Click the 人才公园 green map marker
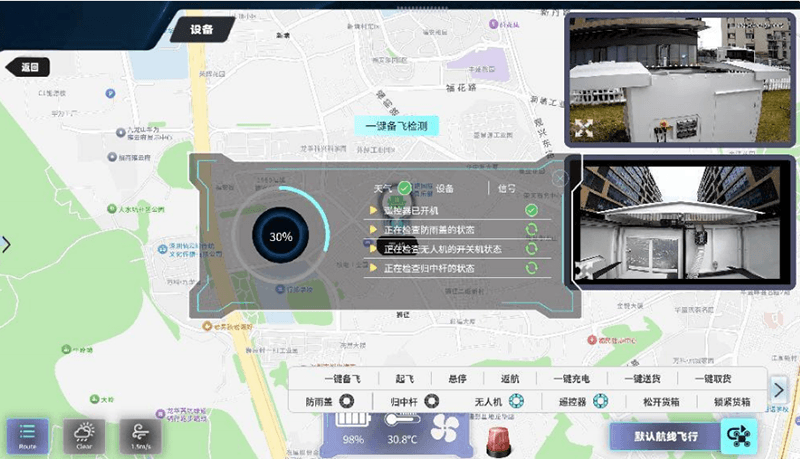Viewport: 800px width, 459px height. [112, 209]
